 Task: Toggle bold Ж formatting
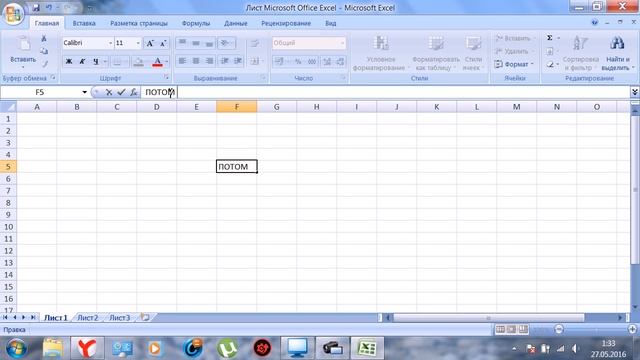tap(69, 62)
